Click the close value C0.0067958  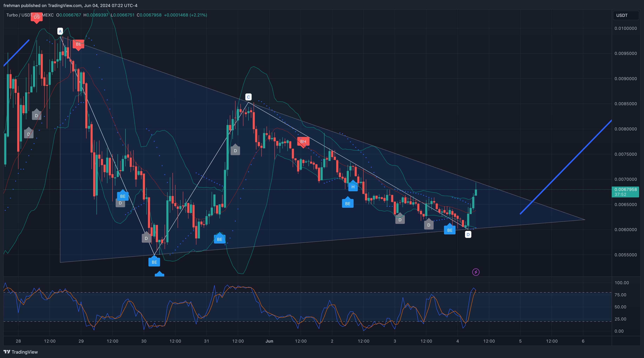pos(149,15)
